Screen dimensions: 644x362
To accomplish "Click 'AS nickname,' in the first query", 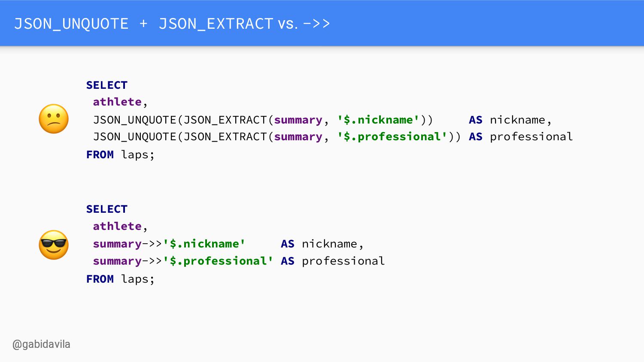I will pos(510,120).
